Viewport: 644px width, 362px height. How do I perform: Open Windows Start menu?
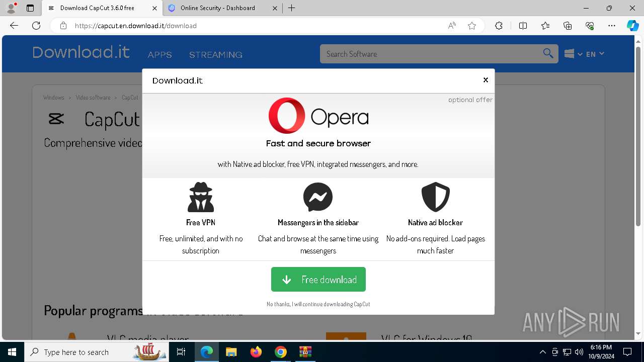[12, 352]
